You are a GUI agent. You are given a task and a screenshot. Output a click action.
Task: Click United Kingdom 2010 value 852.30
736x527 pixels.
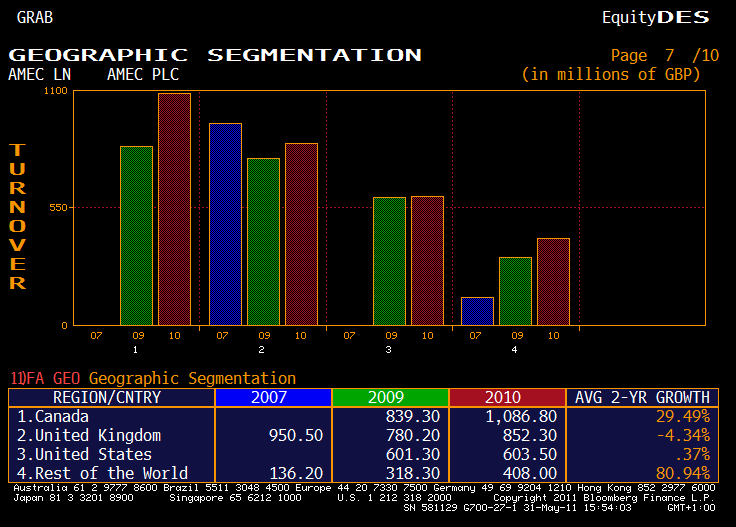[530, 435]
